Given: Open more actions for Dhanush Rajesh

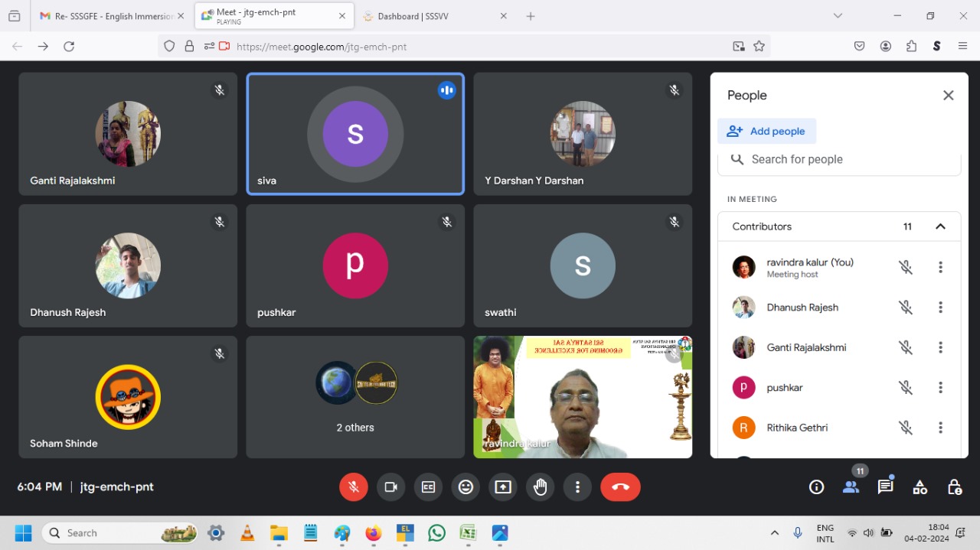Looking at the screenshot, I should coord(940,308).
